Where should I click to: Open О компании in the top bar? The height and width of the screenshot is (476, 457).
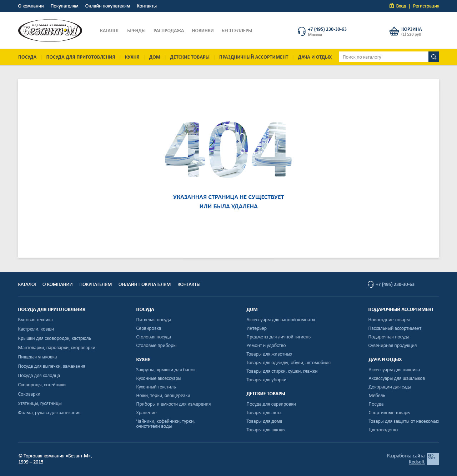pos(31,6)
